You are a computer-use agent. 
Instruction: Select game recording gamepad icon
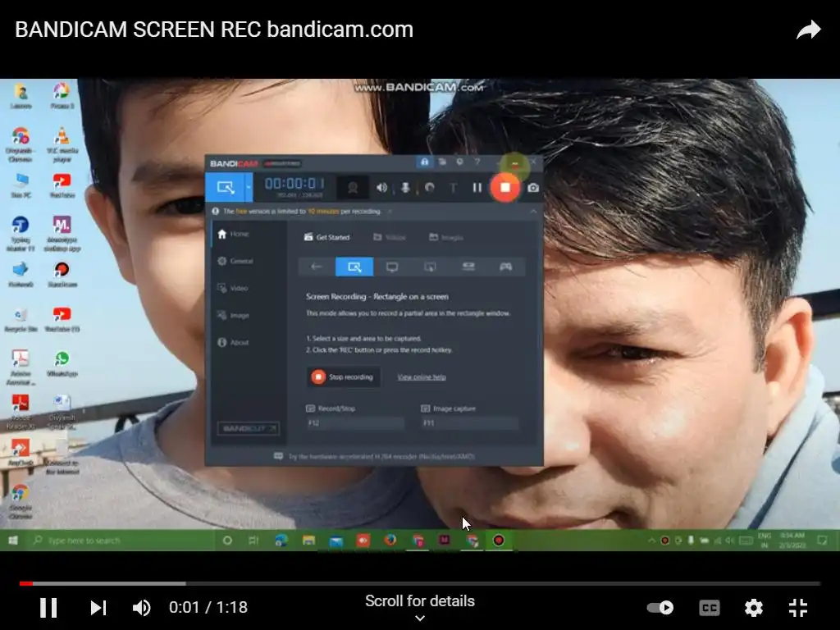point(505,267)
